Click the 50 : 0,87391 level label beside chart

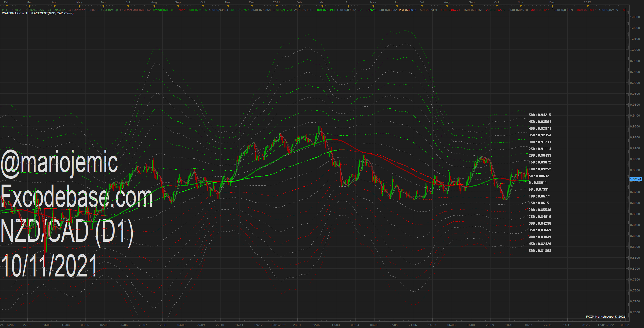tap(539, 190)
